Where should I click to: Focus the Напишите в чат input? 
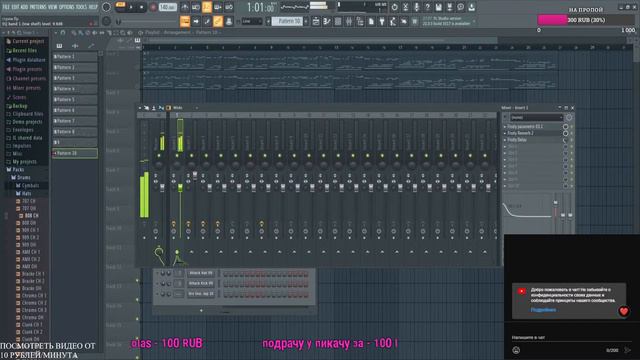[571, 338]
